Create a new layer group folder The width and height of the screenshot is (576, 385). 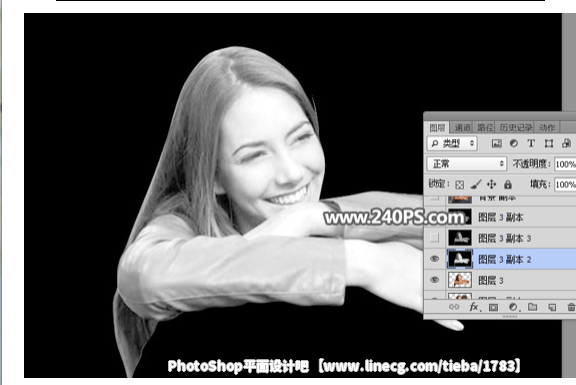532,307
